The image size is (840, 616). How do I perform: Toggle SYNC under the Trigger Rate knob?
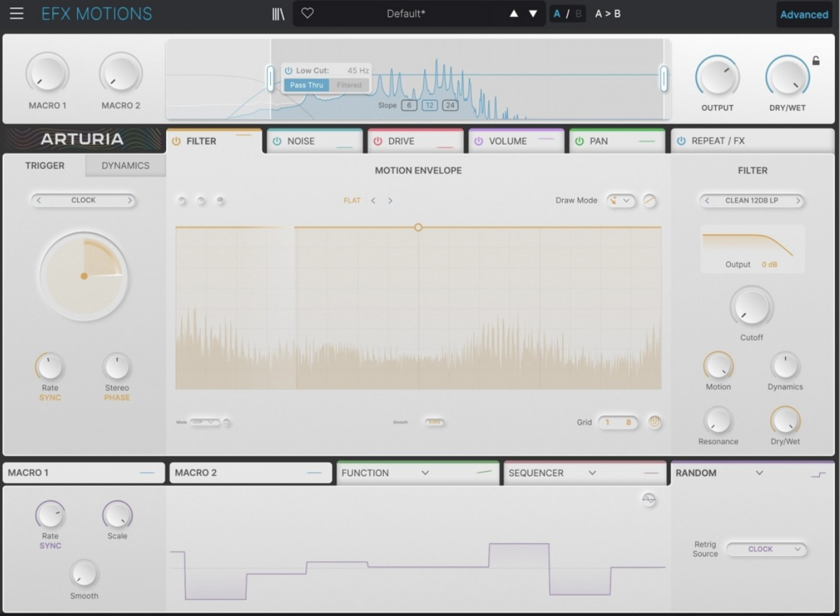pyautogui.click(x=50, y=398)
